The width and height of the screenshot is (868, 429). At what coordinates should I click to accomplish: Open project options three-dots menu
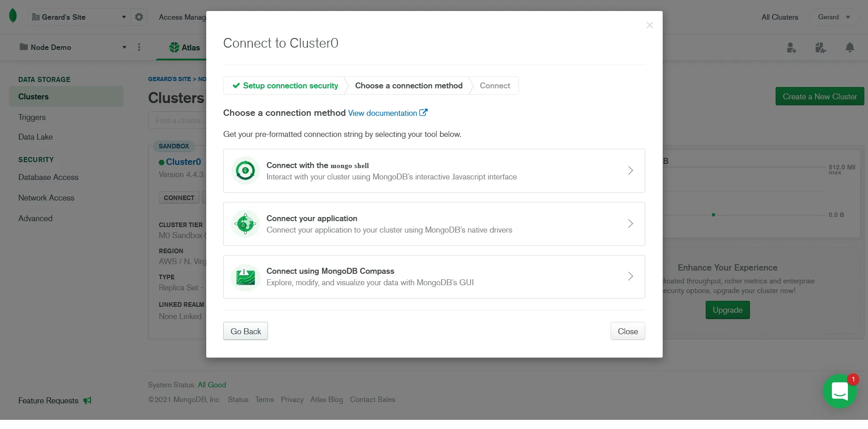click(x=139, y=47)
